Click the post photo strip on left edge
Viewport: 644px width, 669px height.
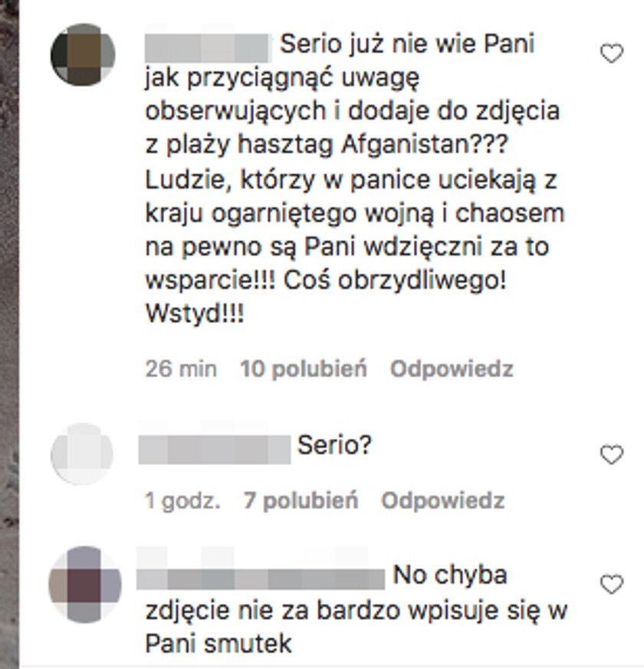pyautogui.click(x=9, y=334)
